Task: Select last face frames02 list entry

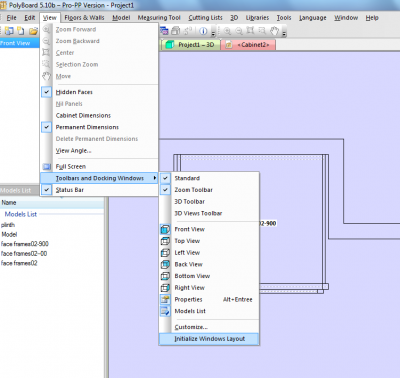Action: tap(19, 263)
